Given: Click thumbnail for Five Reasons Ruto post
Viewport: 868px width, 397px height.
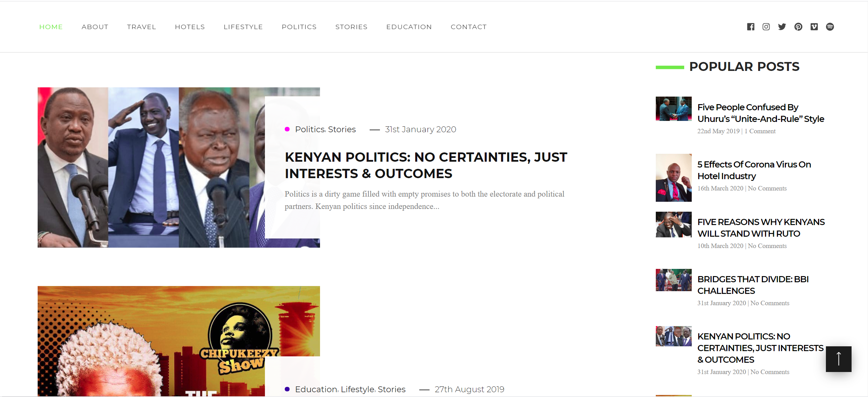Looking at the screenshot, I should point(674,224).
